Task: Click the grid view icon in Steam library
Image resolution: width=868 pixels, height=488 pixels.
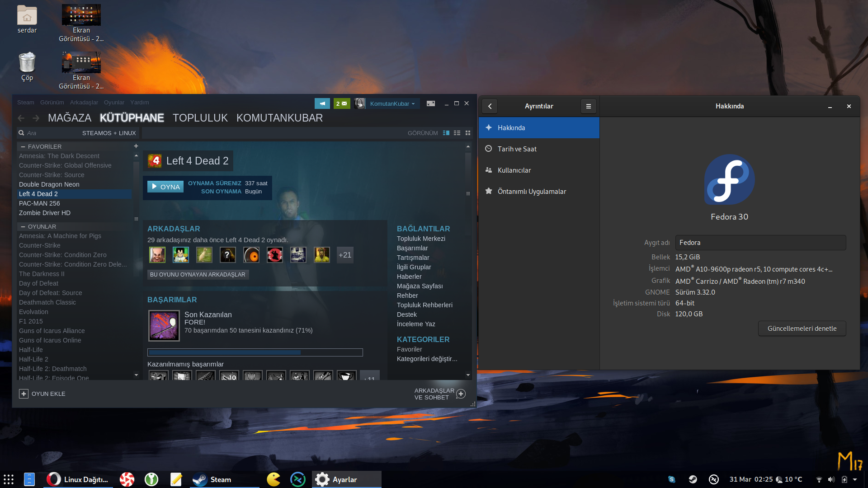Action: tap(468, 132)
